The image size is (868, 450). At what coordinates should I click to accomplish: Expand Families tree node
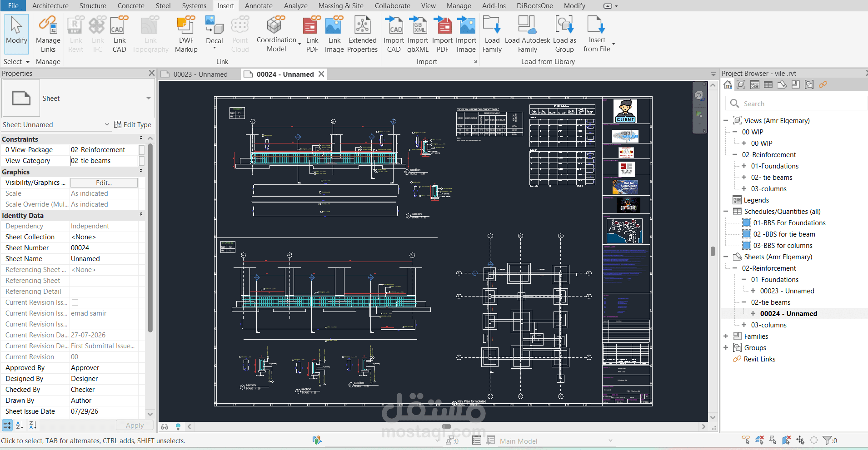pyautogui.click(x=726, y=336)
